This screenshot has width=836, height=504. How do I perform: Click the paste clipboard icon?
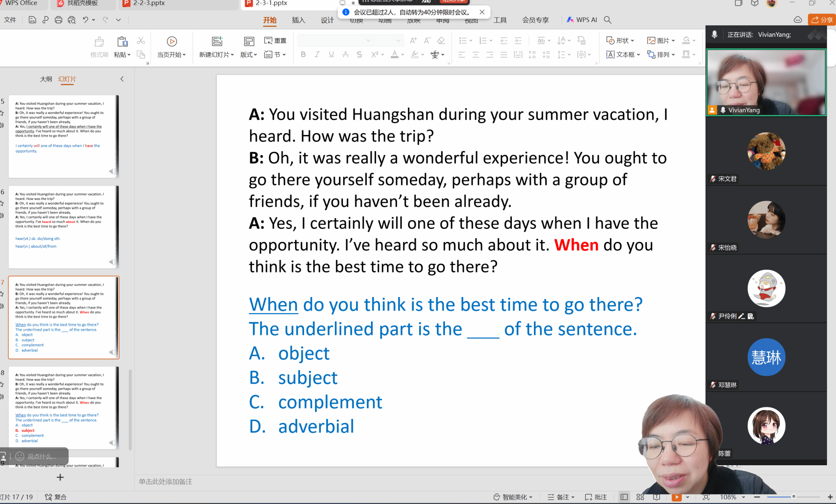click(x=122, y=41)
